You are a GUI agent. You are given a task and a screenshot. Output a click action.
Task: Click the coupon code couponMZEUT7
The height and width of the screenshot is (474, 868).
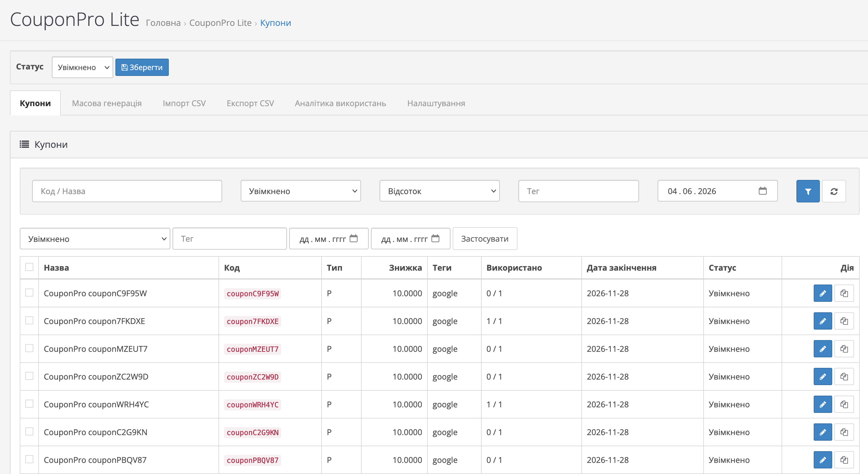253,349
